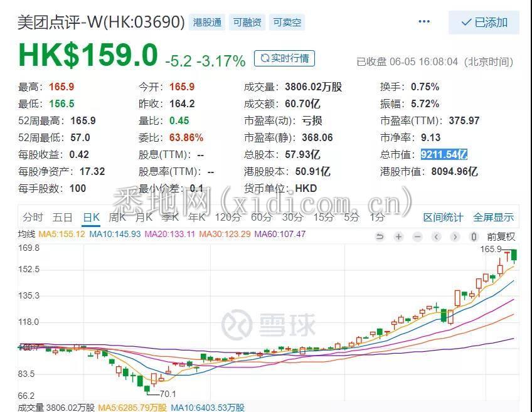The image size is (532, 412).
Task: Open the three-dot more options menu
Action: 424,22
